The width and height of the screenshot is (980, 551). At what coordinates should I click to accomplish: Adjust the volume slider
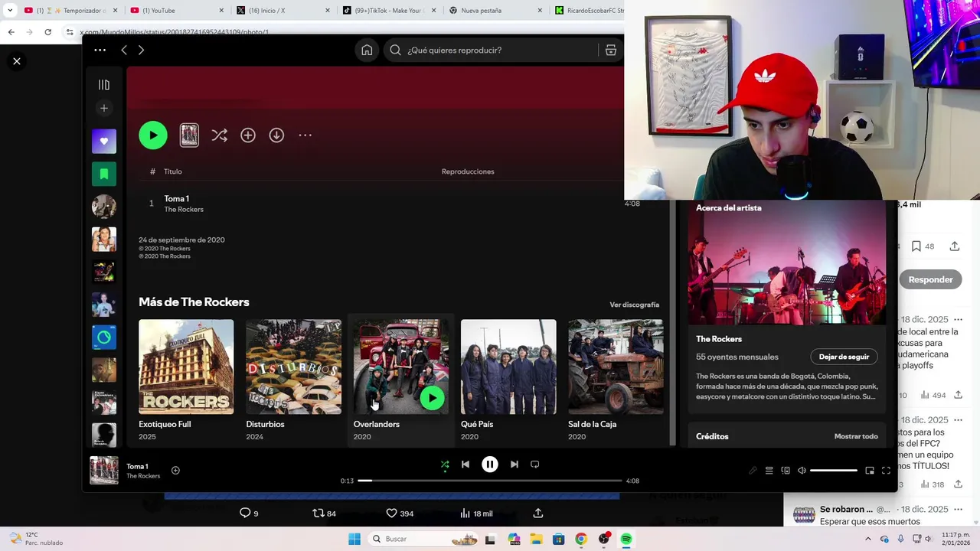tap(834, 471)
